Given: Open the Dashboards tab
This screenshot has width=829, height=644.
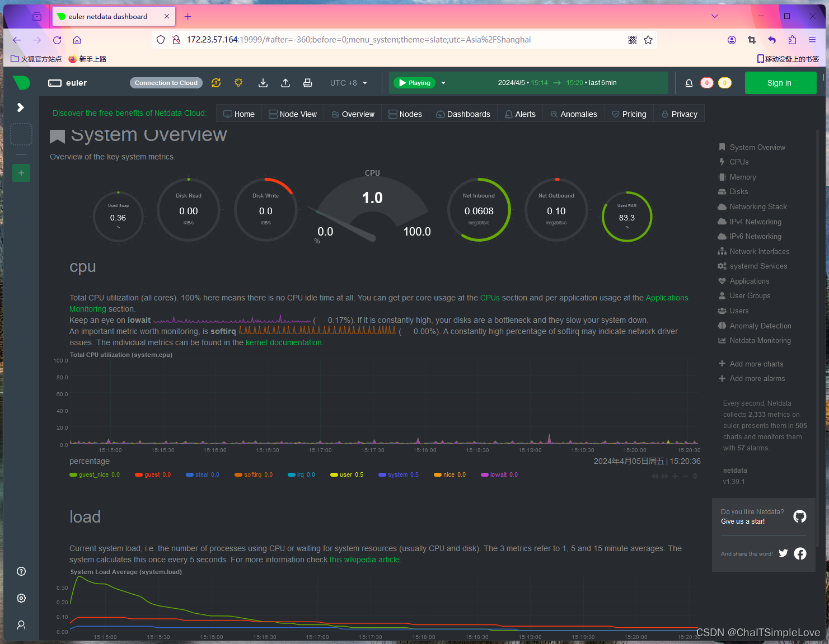Looking at the screenshot, I should 463,114.
